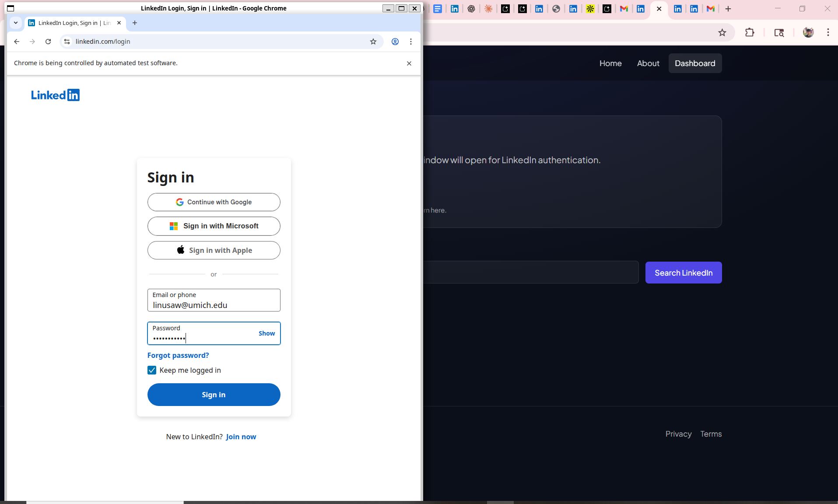
Task: Switch to the ChatGPT tab
Action: point(471,9)
